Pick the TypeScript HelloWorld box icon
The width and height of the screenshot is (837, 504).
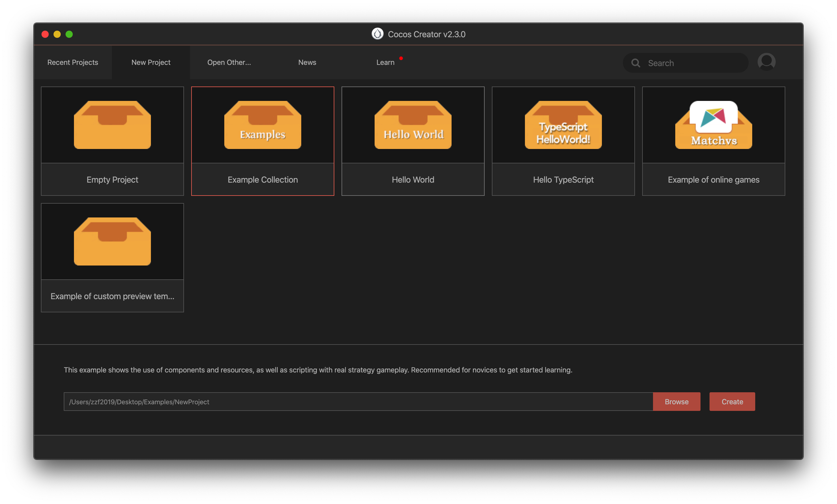pos(563,125)
